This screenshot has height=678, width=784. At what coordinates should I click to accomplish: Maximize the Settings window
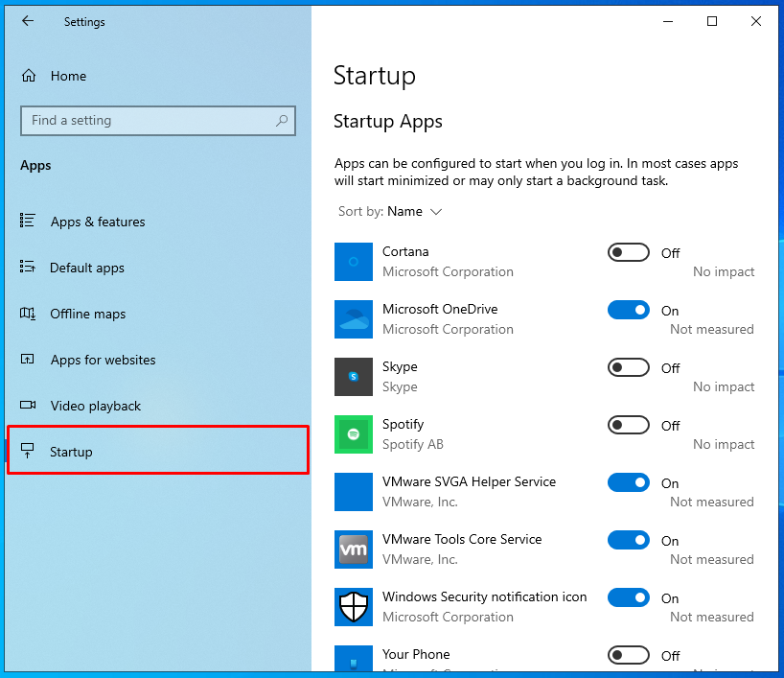(x=712, y=21)
